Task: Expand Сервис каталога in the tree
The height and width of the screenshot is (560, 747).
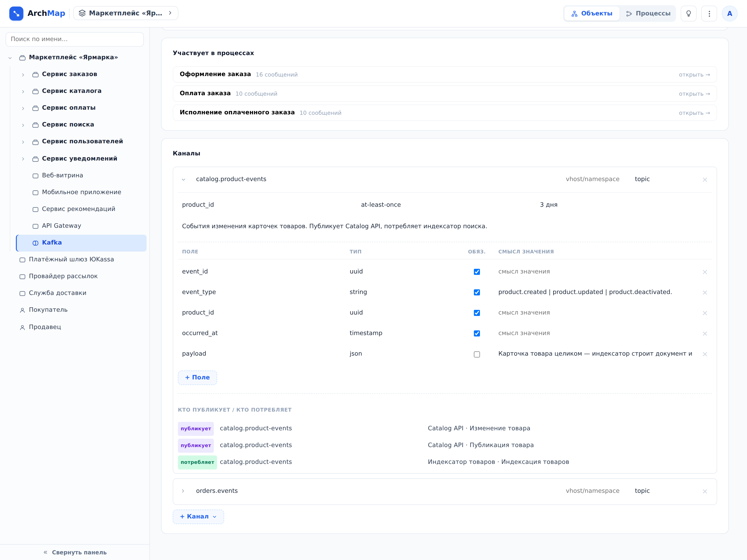Action: pos(23,91)
